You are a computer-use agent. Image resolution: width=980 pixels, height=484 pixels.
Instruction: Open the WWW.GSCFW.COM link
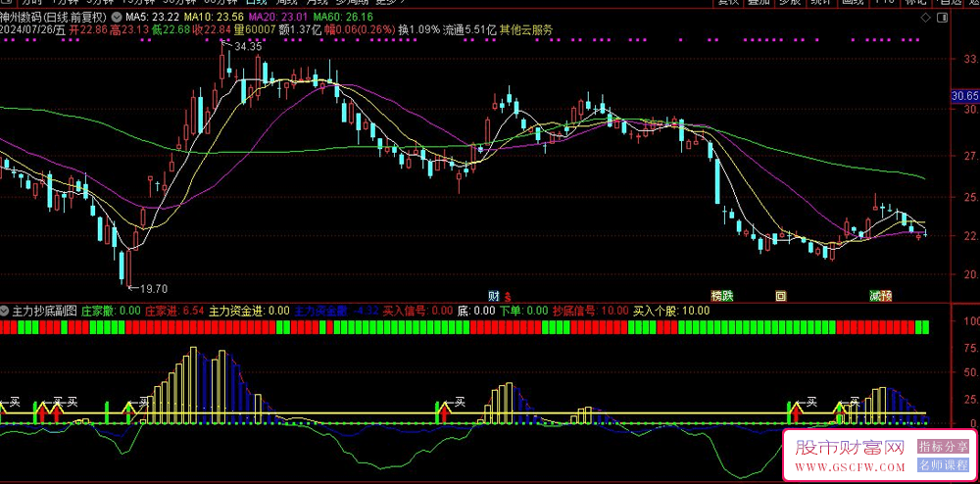coord(851,467)
